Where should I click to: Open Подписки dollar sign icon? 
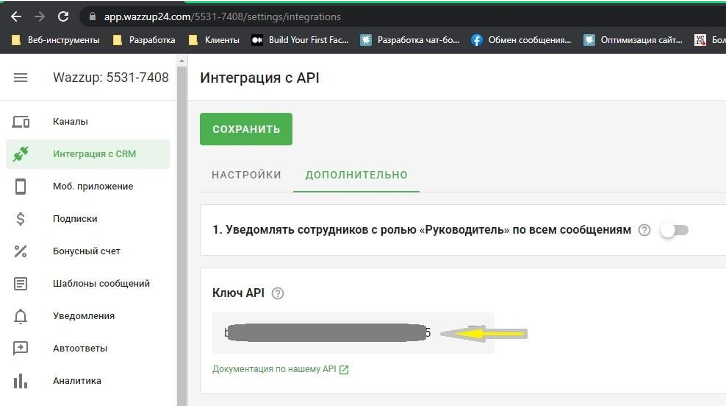pos(20,219)
